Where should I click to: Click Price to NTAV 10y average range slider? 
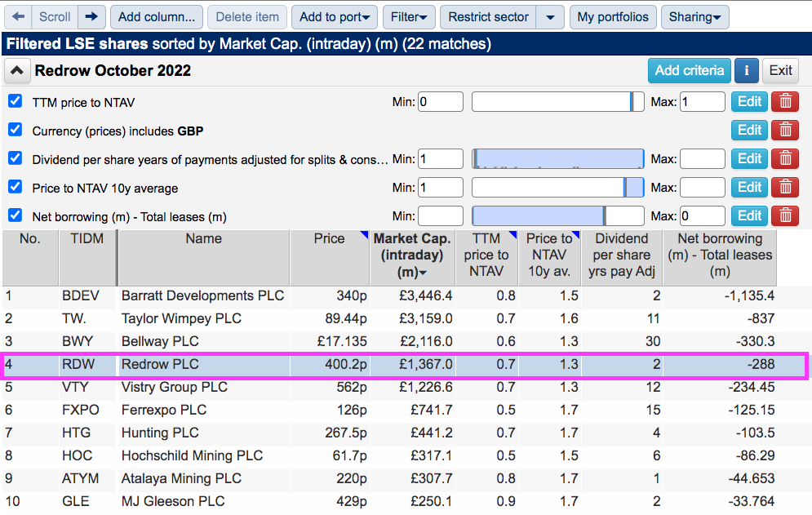click(x=557, y=187)
